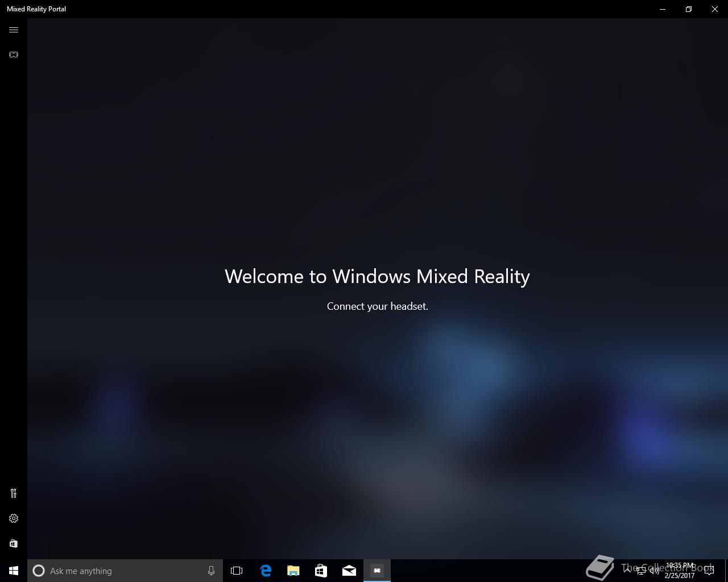Activate the Cortana microphone icon

click(x=211, y=571)
